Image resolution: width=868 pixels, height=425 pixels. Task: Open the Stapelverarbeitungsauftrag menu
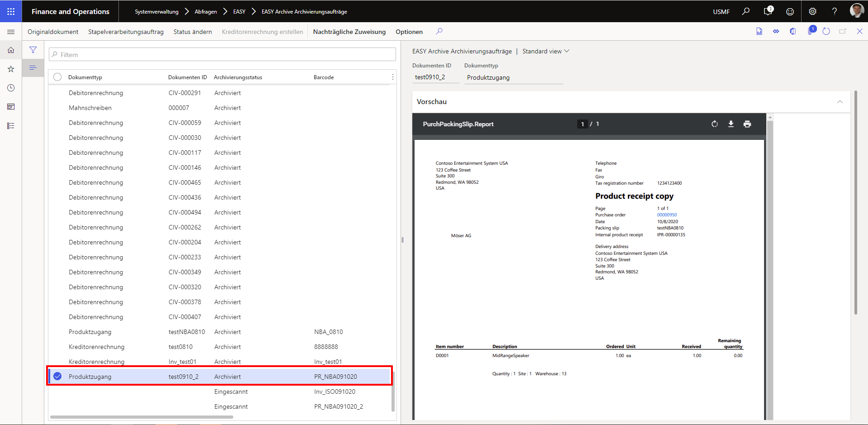[126, 32]
